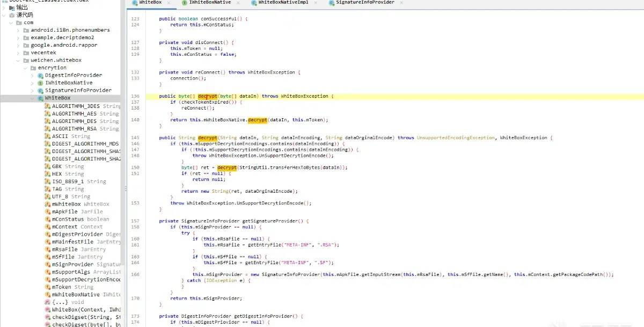The image size is (644, 327).
Task: Click field icon beside ALGORITHMH_DES
Action: [47, 121]
